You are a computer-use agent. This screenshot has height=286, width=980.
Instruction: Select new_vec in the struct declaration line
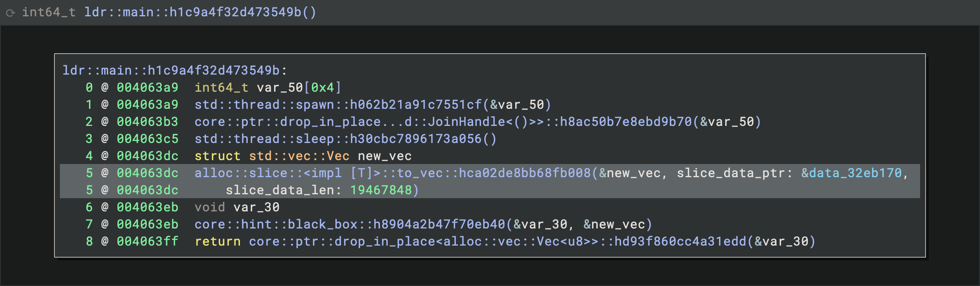click(x=385, y=156)
